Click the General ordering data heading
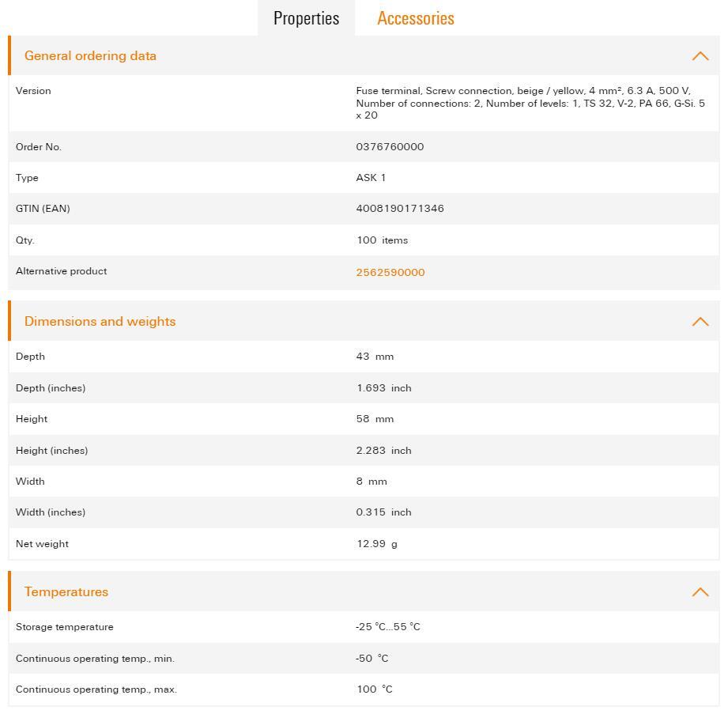Screen dimensions: 728x714 click(90, 56)
